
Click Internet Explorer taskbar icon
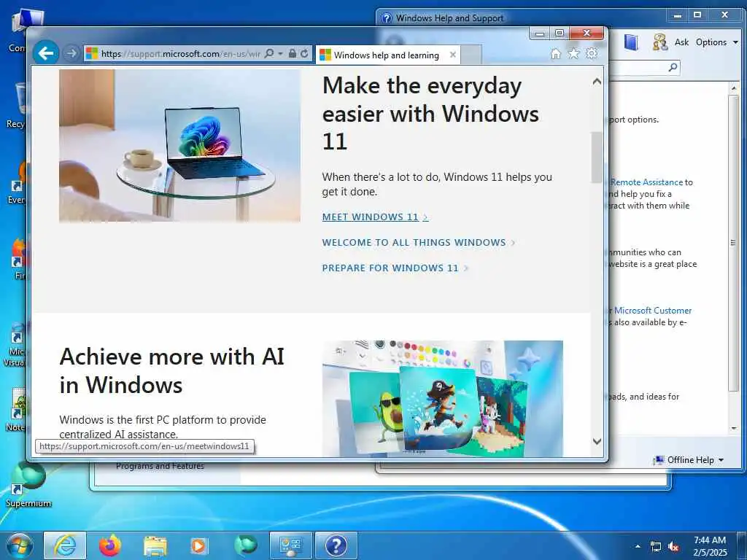[x=65, y=545]
